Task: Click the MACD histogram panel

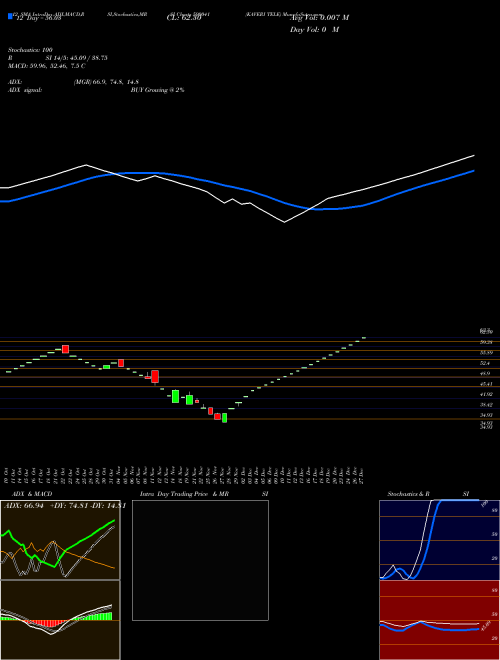Action: pyautogui.click(x=60, y=620)
